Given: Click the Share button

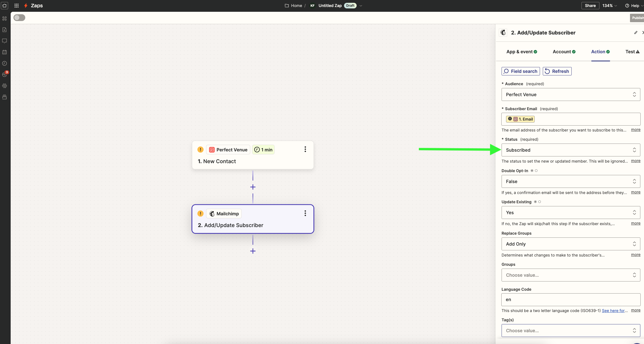Looking at the screenshot, I should 590,6.
